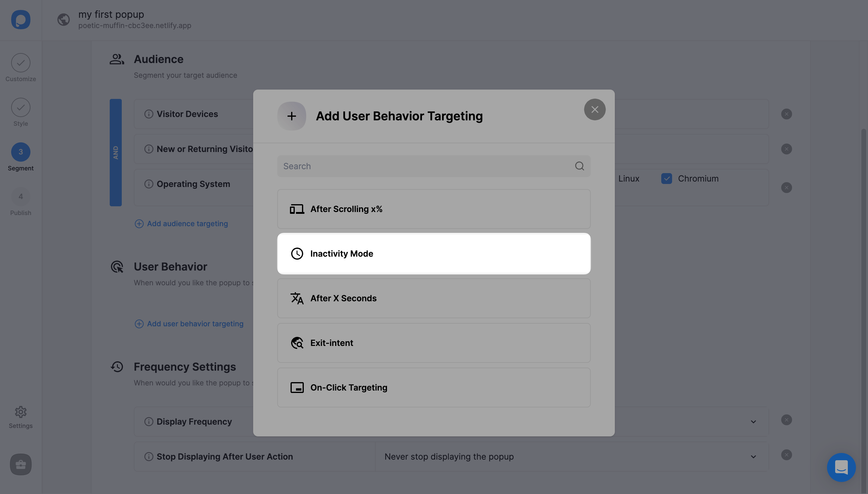
Task: Go to the Publish step
Action: click(21, 196)
